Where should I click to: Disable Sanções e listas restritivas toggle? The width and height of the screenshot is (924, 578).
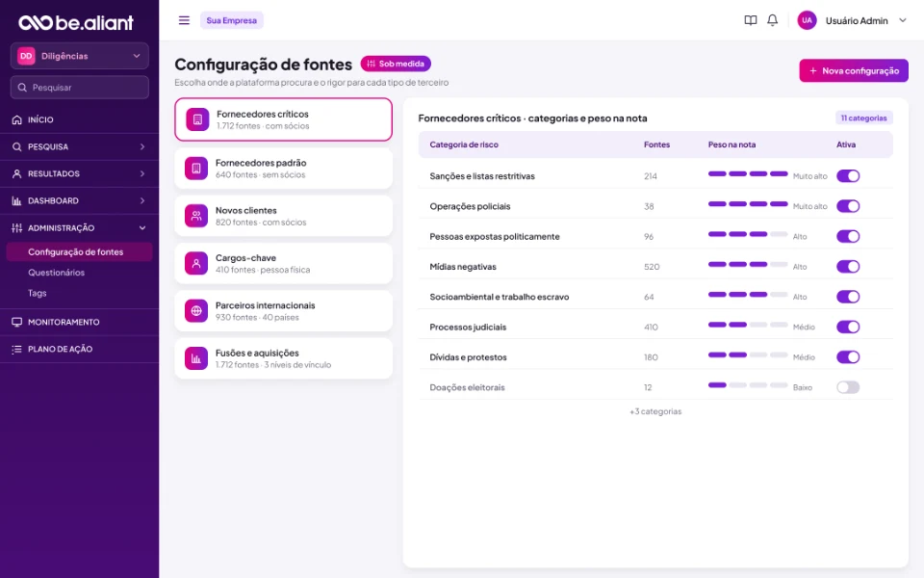tap(848, 175)
